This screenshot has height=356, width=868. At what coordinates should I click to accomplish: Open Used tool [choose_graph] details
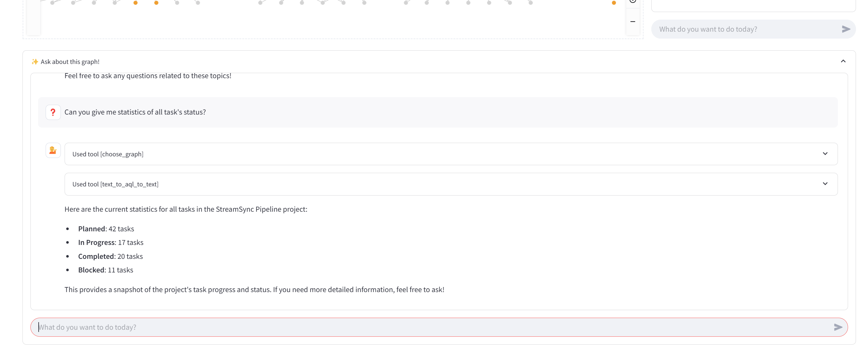(108, 154)
